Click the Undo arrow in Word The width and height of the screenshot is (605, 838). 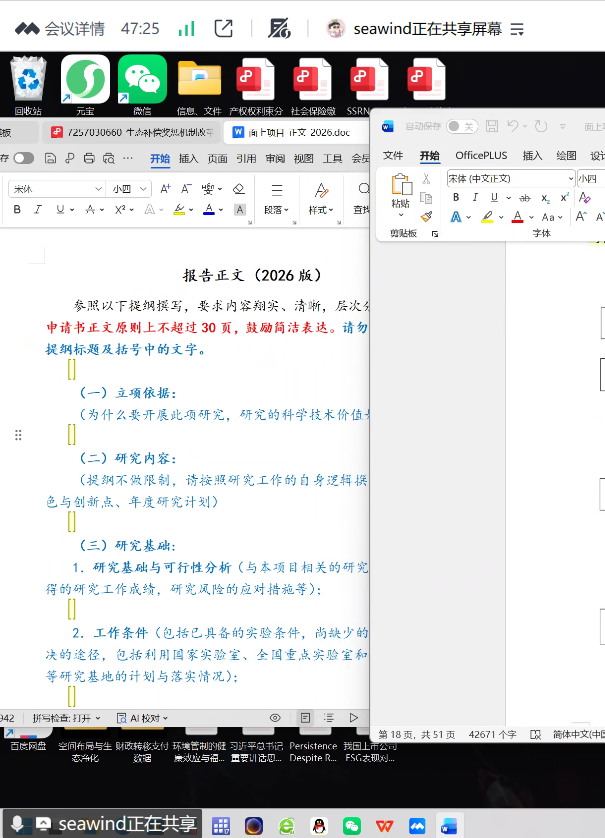513,126
